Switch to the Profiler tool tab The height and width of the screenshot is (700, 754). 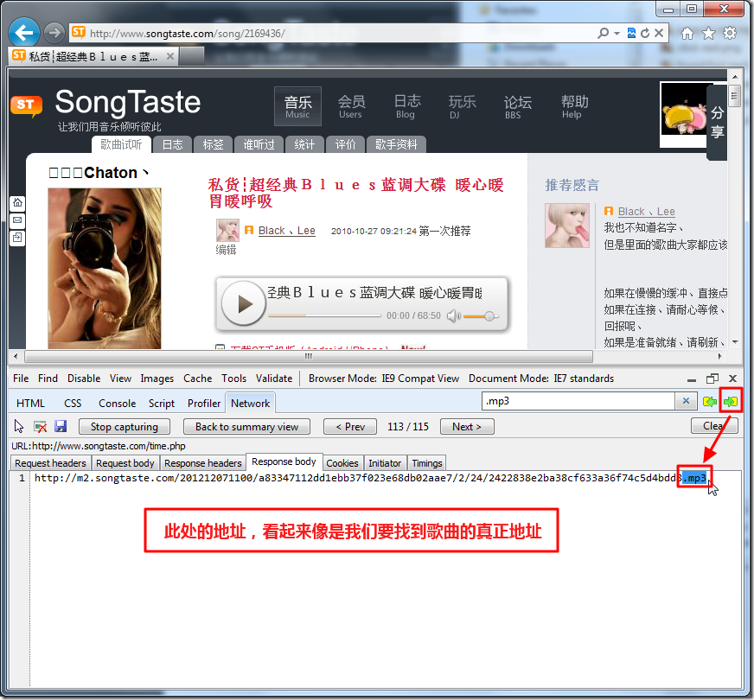pos(204,404)
